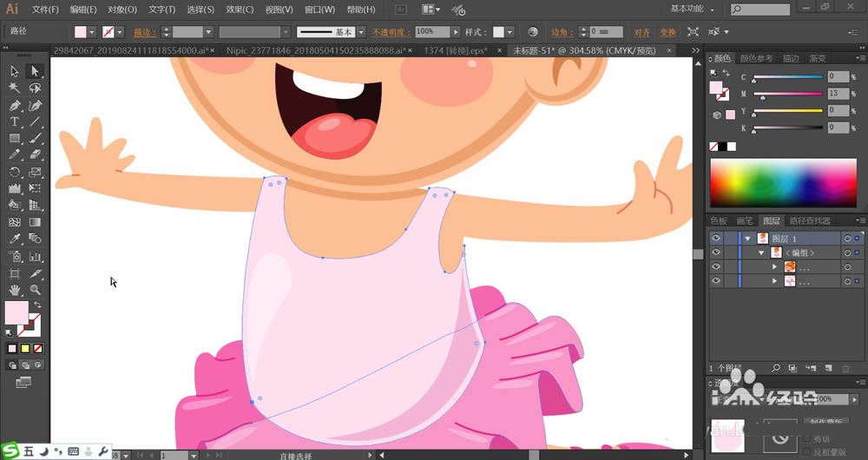The width and height of the screenshot is (868, 460).
Task: Select the Eraser tool
Action: pyautogui.click(x=35, y=155)
